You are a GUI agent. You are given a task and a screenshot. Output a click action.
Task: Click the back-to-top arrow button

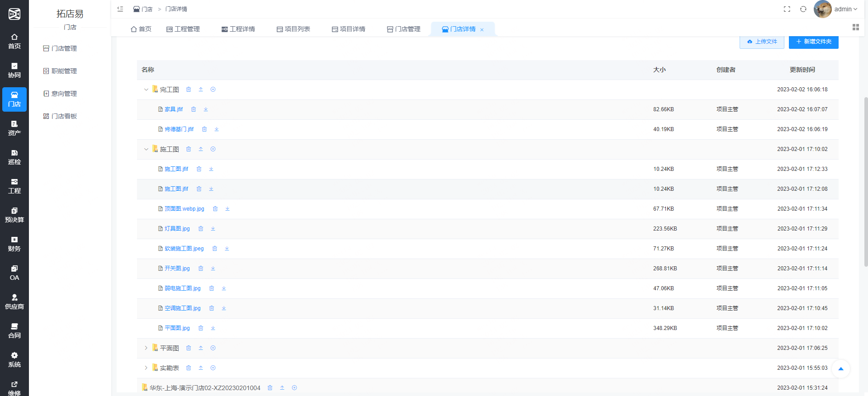tap(840, 368)
